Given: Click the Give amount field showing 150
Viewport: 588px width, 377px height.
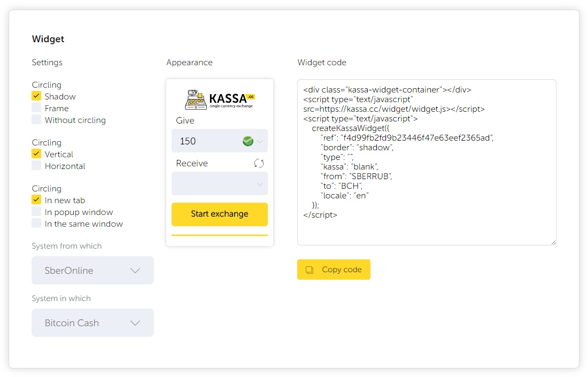Looking at the screenshot, I should pyautogui.click(x=220, y=141).
